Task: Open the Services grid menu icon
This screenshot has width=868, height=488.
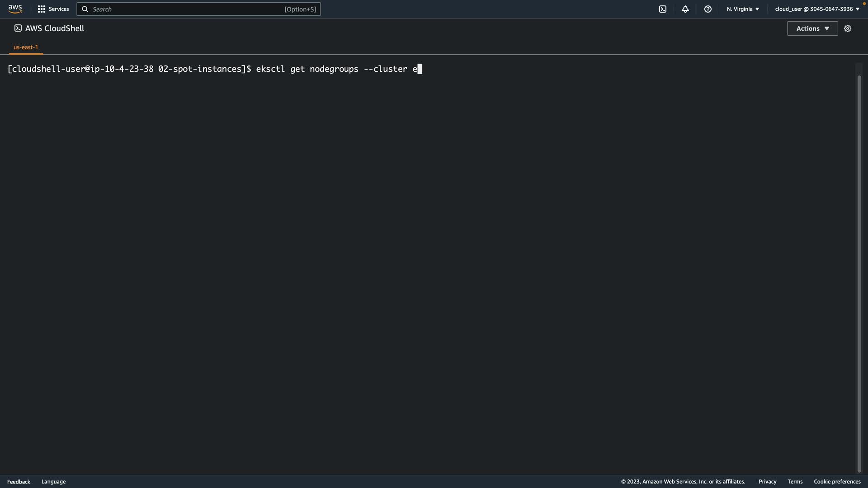Action: pos(41,9)
